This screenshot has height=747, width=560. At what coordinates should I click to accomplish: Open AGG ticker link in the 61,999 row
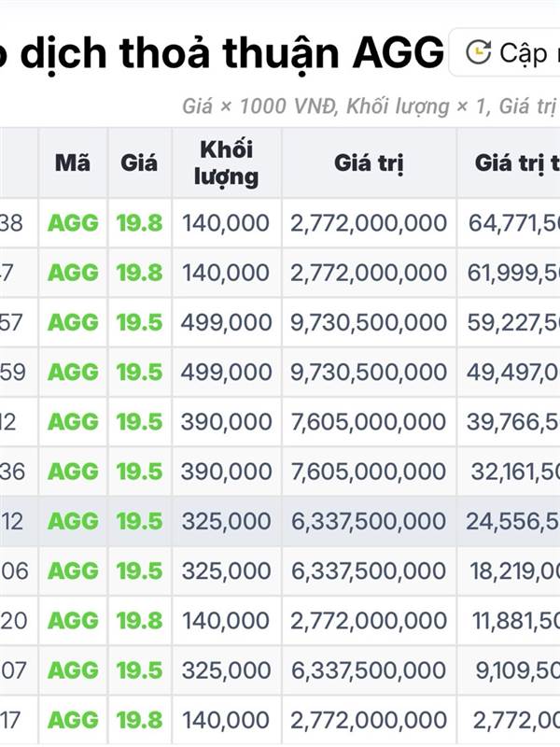click(x=73, y=273)
